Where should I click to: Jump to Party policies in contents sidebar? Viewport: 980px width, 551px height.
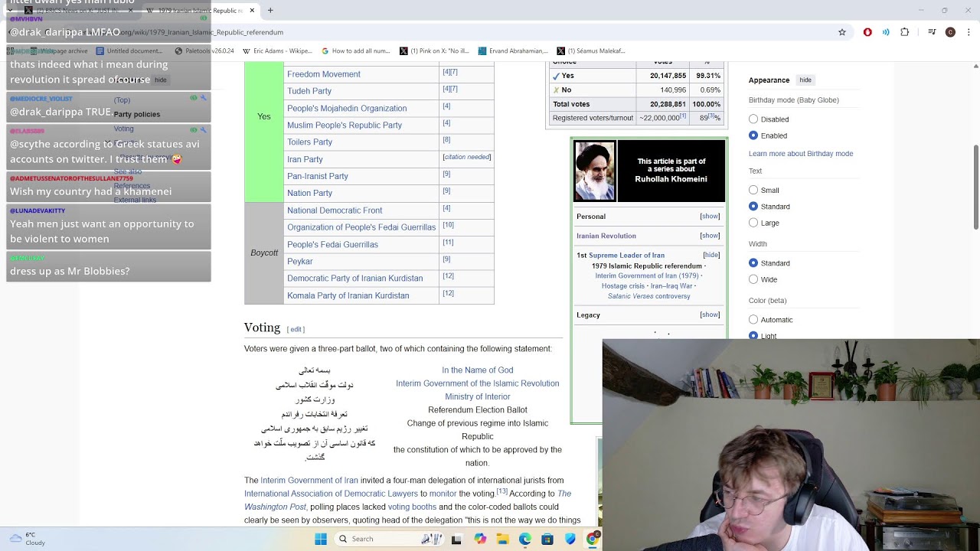tap(137, 114)
